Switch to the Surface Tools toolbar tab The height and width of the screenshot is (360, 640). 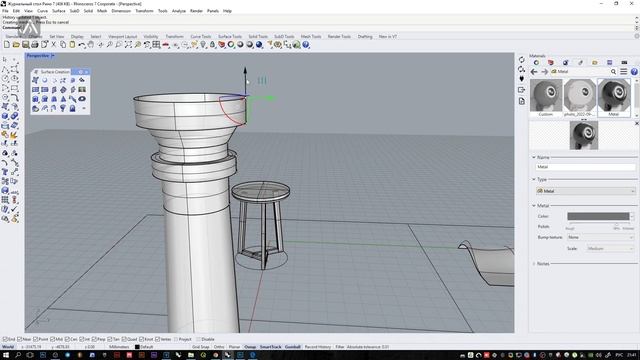tap(230, 36)
